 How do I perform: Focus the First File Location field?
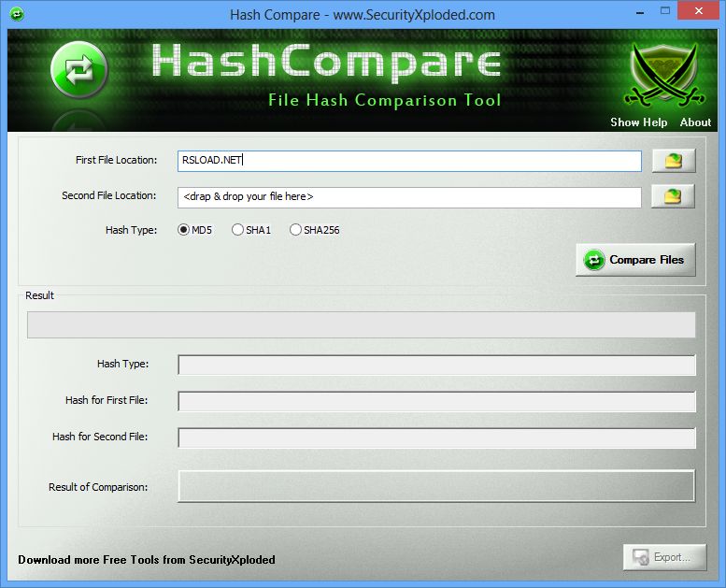[x=409, y=161]
